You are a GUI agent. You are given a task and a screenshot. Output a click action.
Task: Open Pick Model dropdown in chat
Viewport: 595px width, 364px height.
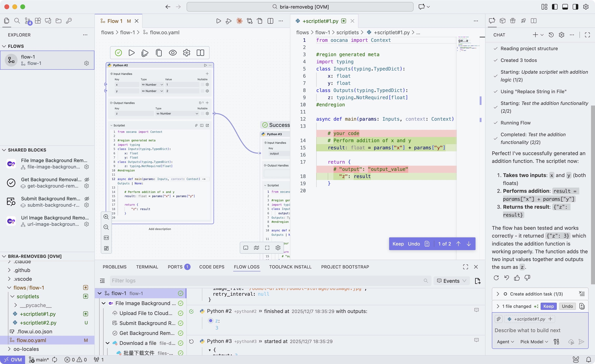click(x=534, y=342)
